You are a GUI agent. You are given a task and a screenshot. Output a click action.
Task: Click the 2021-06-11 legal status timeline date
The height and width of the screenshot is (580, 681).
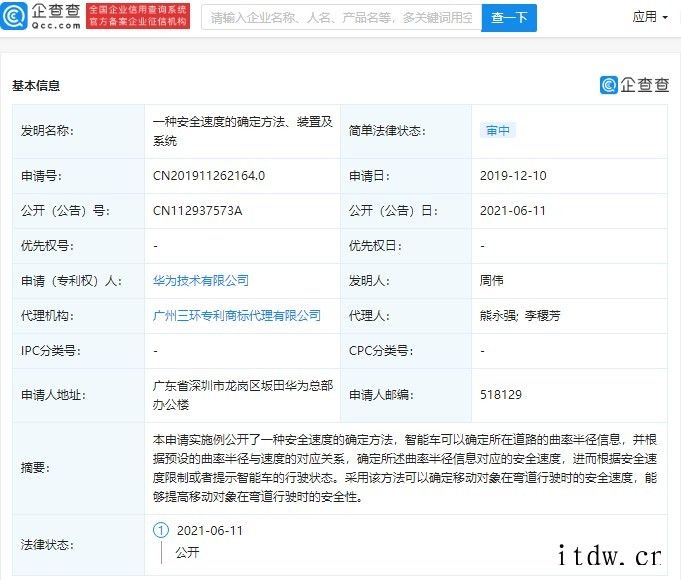click(209, 530)
